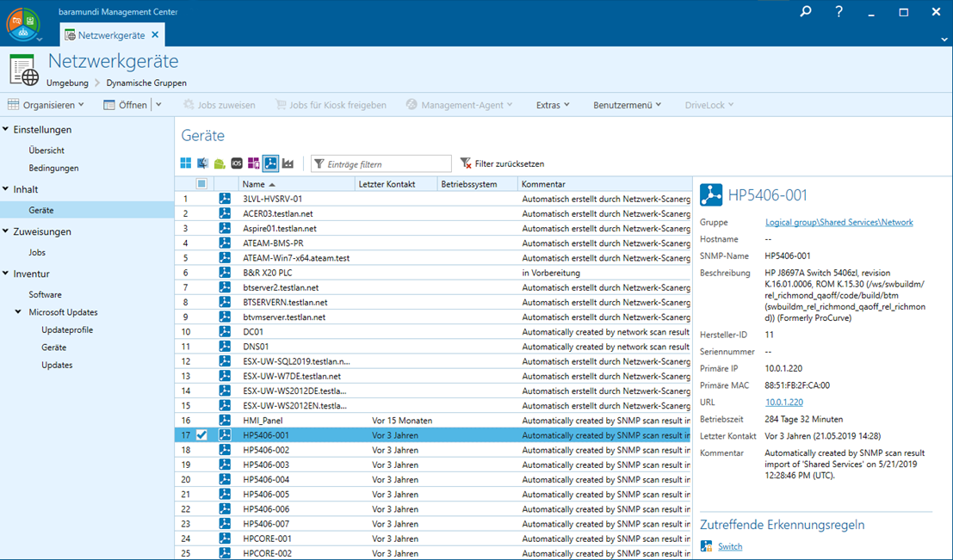Image resolution: width=953 pixels, height=560 pixels.
Task: Click the device icon of B&R X20 PLC
Action: tap(225, 273)
